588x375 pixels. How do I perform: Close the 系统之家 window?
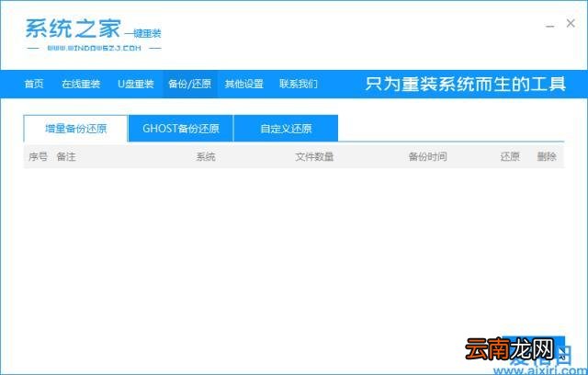pos(571,23)
